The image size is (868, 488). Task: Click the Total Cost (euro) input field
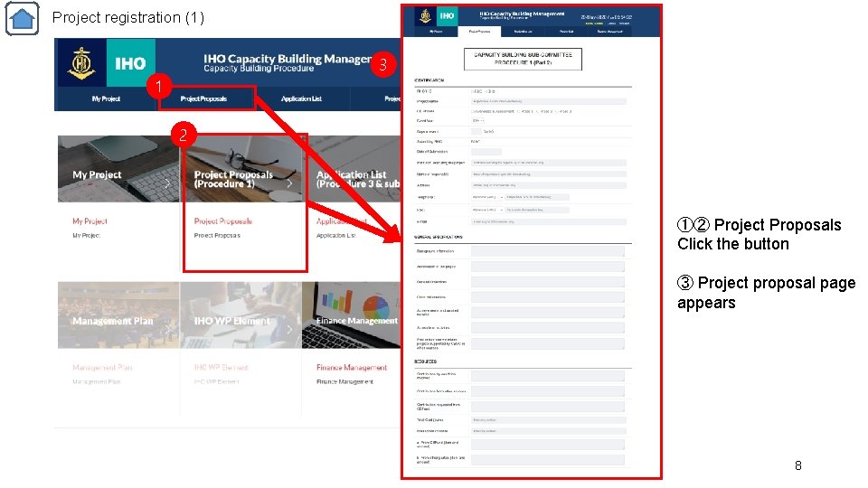[x=549, y=420]
